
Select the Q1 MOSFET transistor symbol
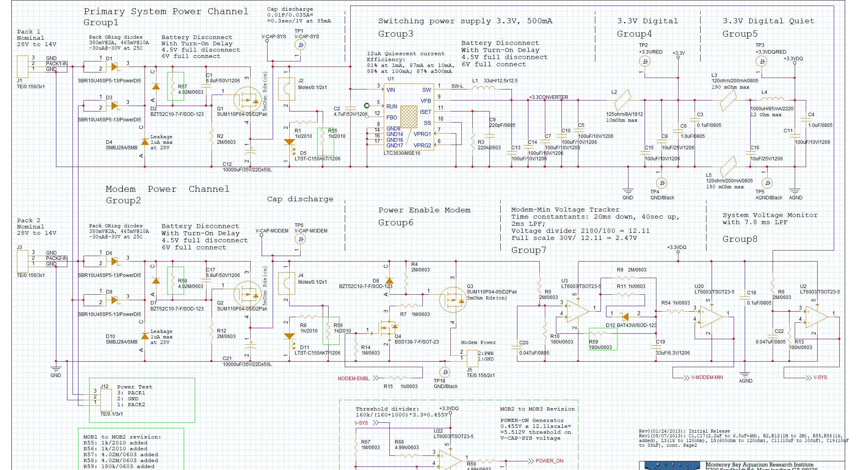pos(247,100)
